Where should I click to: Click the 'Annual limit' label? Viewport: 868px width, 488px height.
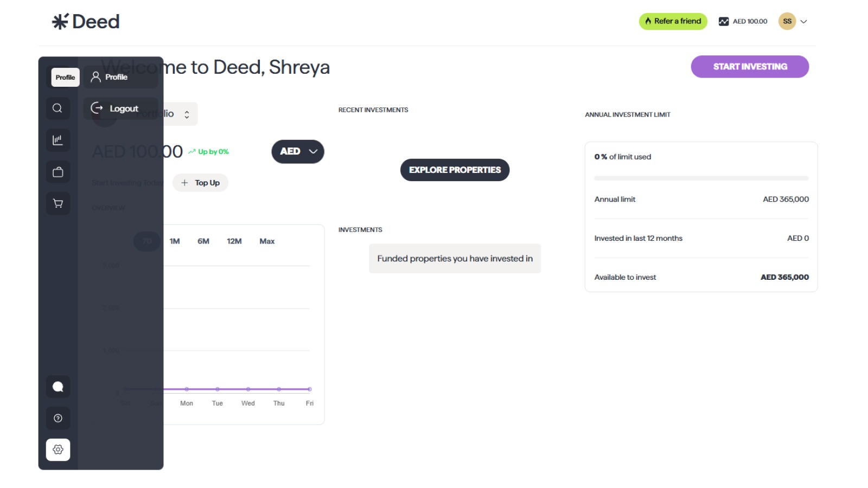[x=615, y=199]
